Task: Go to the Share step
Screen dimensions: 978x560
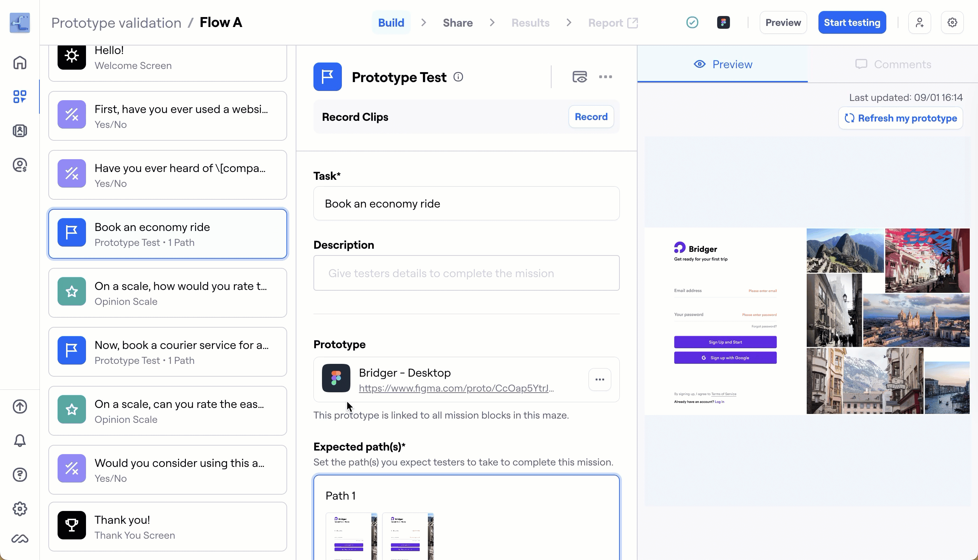Action: coord(458,23)
